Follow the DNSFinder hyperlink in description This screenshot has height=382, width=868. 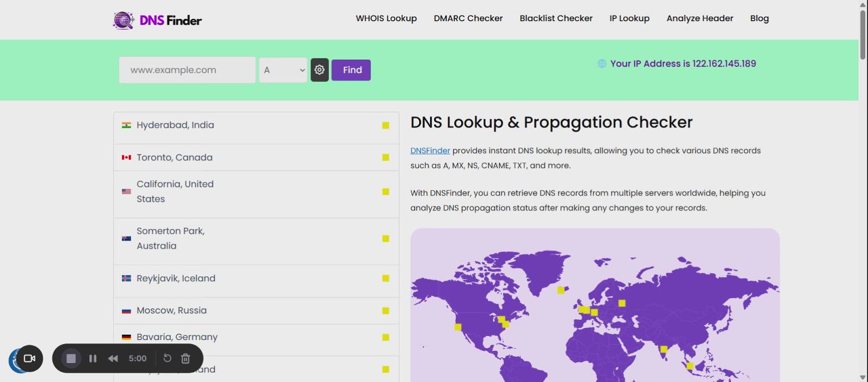430,150
